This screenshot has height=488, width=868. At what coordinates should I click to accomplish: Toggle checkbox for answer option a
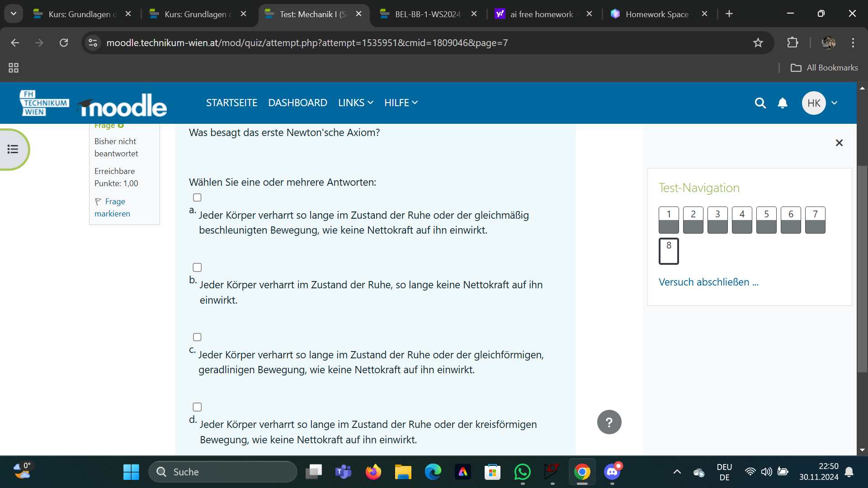point(197,197)
